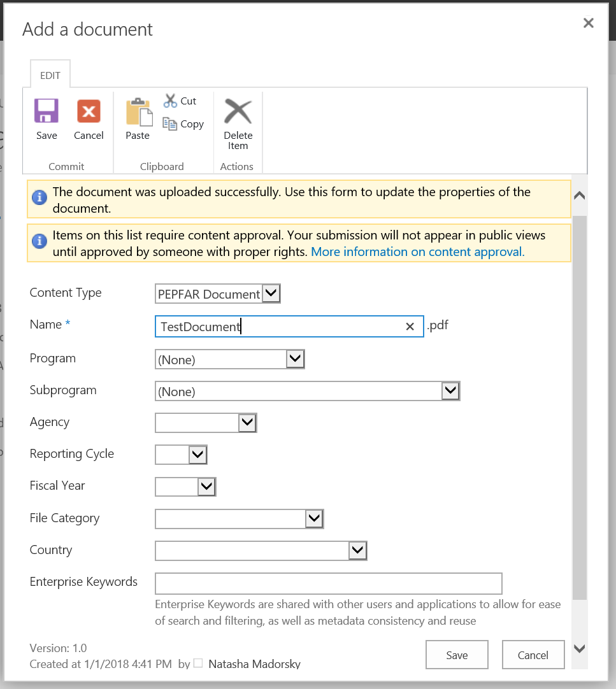
Task: Click the 'Clipboard' ribbon group label
Action: click(162, 167)
